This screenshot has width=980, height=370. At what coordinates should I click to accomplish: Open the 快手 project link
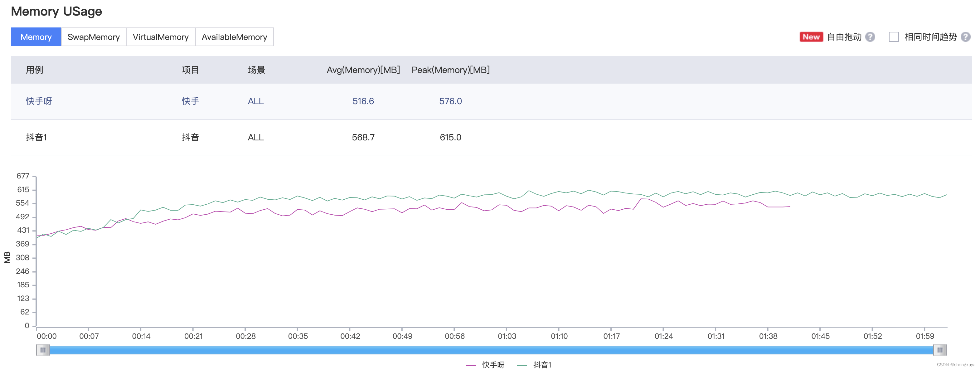(190, 101)
